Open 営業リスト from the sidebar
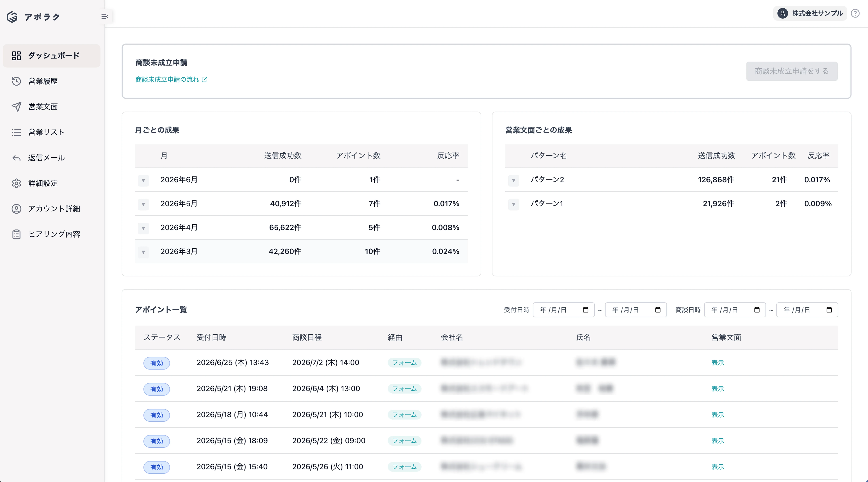The height and width of the screenshot is (482, 868). pyautogui.click(x=52, y=132)
